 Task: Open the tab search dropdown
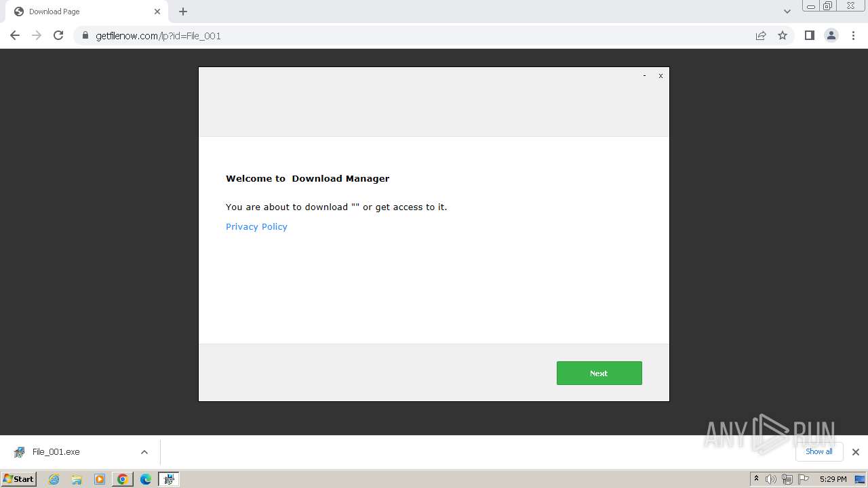tap(787, 12)
